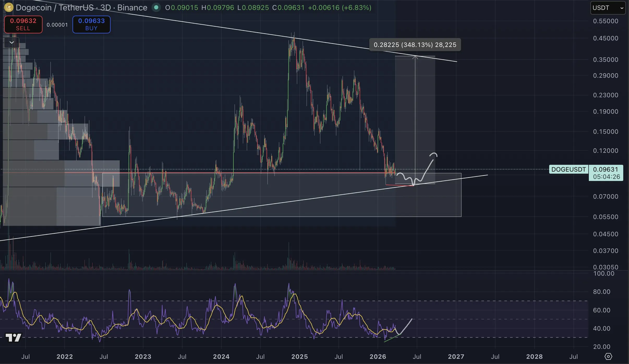This screenshot has height=364, width=629.
Task: Select the 2025 label on the time axis
Action: coord(299,356)
